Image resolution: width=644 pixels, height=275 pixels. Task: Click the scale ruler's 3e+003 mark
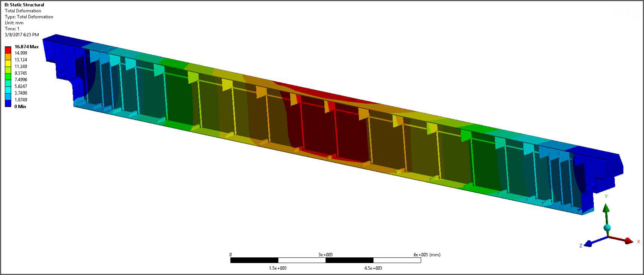tap(325, 255)
